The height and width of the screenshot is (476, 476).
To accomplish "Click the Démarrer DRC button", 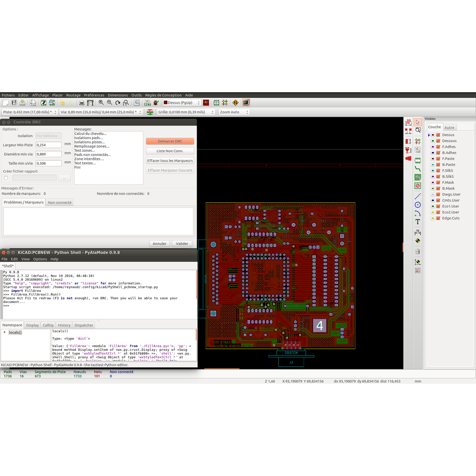I will 170,141.
